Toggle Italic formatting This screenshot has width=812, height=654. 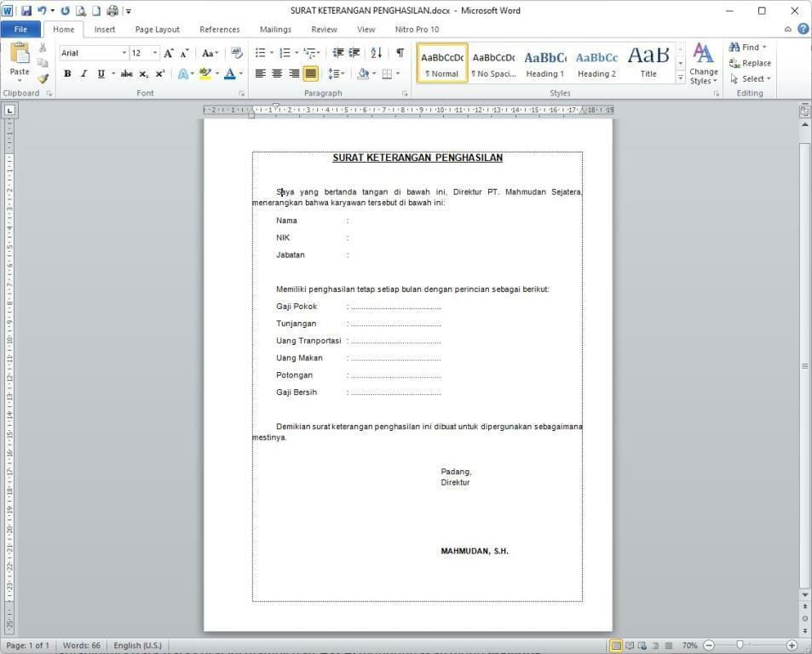84,74
